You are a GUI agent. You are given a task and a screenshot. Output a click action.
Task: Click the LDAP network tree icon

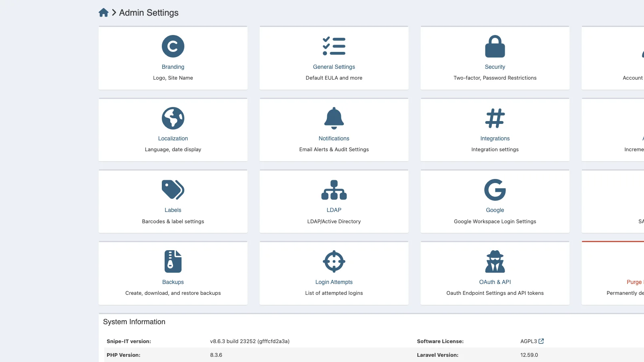[x=334, y=190]
